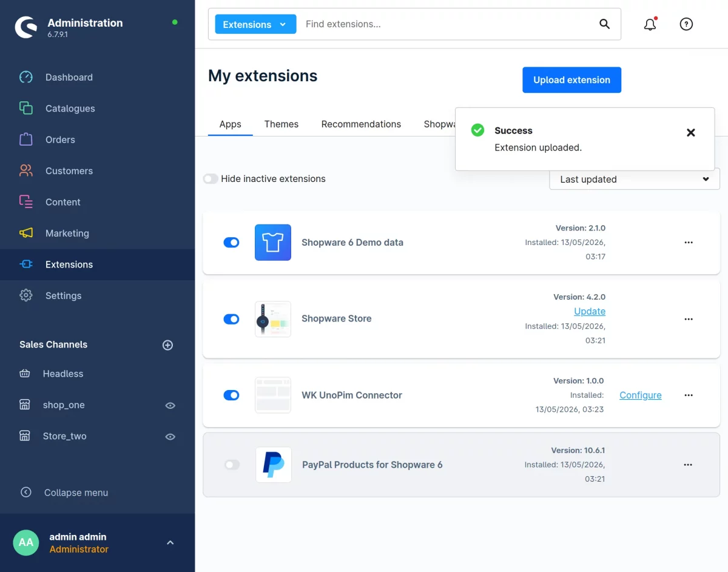Click the Upload extension button
The image size is (728, 572).
(571, 80)
